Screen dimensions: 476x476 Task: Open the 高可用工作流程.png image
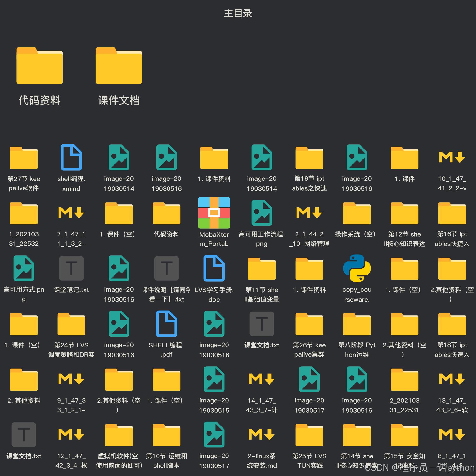[x=262, y=213]
